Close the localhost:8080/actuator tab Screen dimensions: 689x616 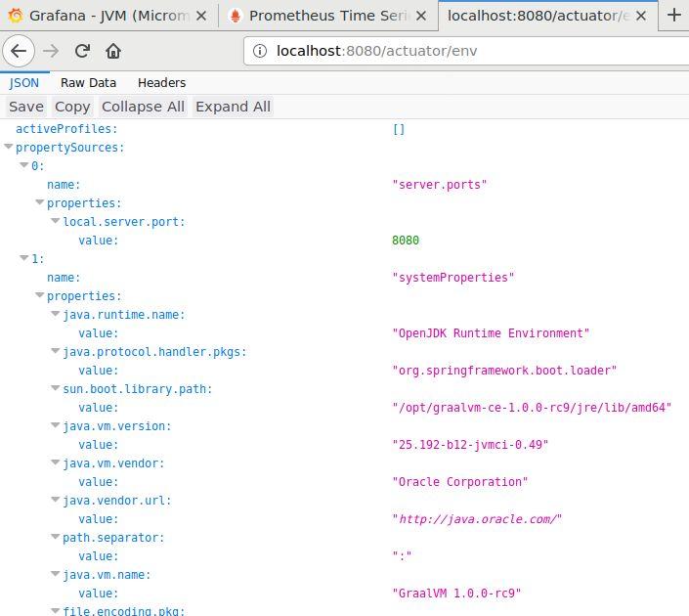641,16
